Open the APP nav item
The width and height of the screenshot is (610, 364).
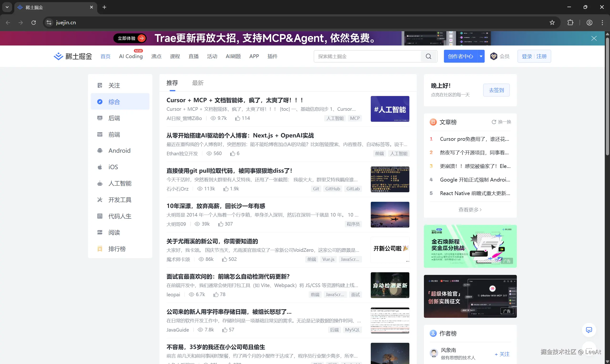(x=254, y=56)
